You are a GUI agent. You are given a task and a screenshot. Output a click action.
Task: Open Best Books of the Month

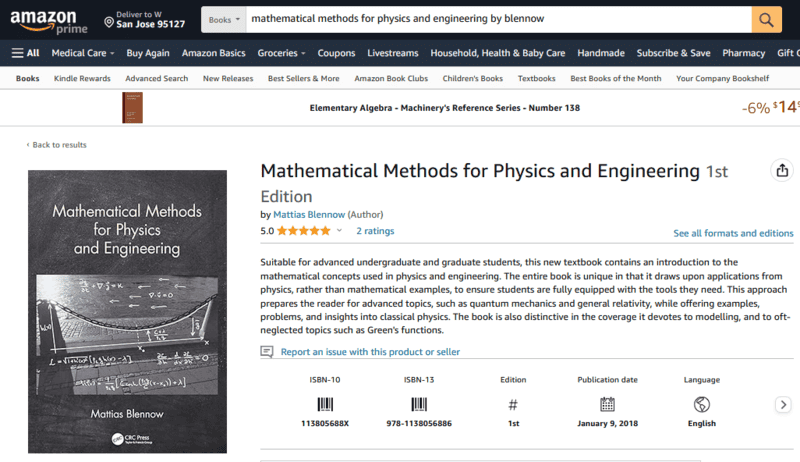click(x=616, y=79)
